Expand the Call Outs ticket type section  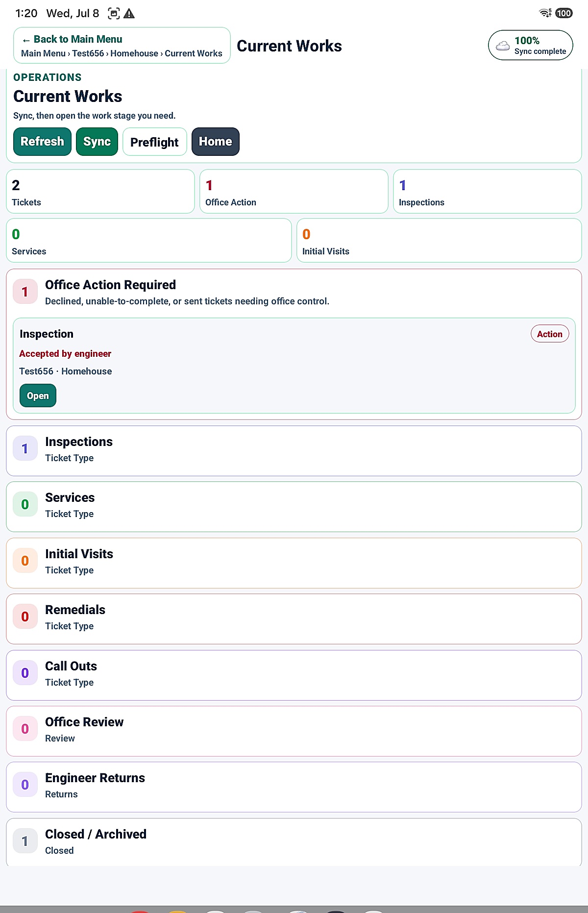(x=294, y=675)
